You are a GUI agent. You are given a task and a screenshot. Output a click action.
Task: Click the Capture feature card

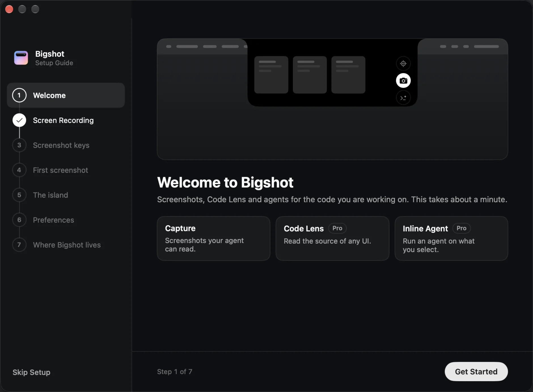[213, 238]
